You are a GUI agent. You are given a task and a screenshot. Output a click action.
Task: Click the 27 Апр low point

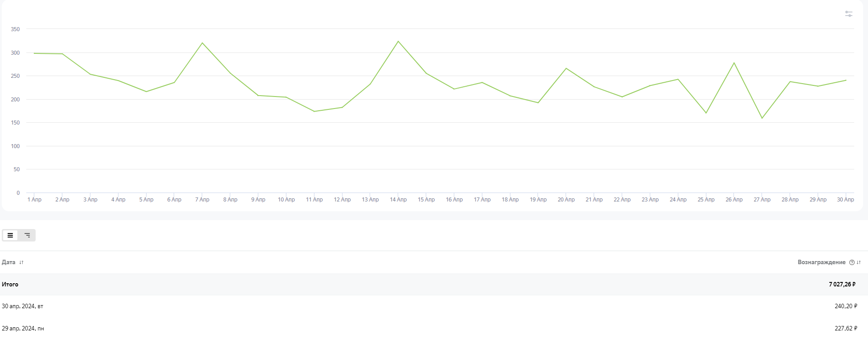(x=762, y=118)
